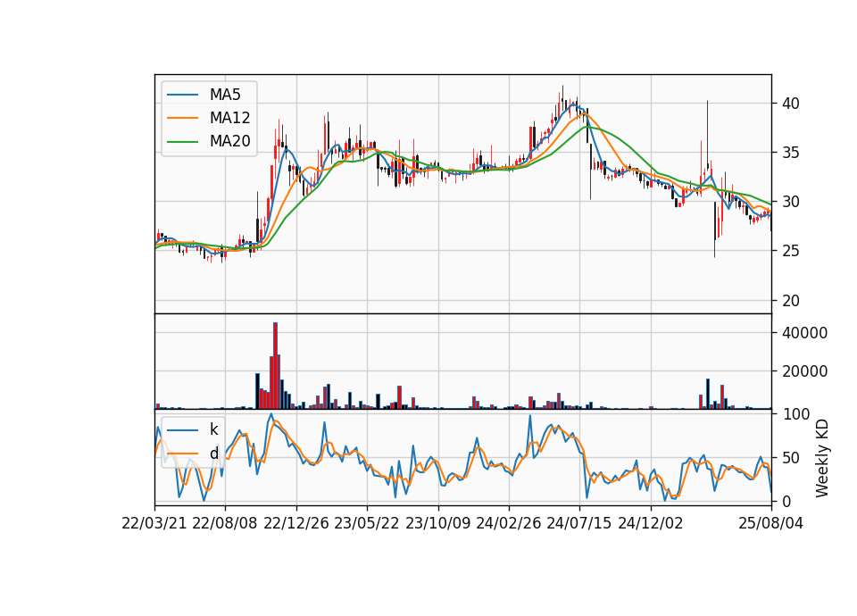Click the MA20 legend label
Screen dimensions: 857x616
pos(229,141)
